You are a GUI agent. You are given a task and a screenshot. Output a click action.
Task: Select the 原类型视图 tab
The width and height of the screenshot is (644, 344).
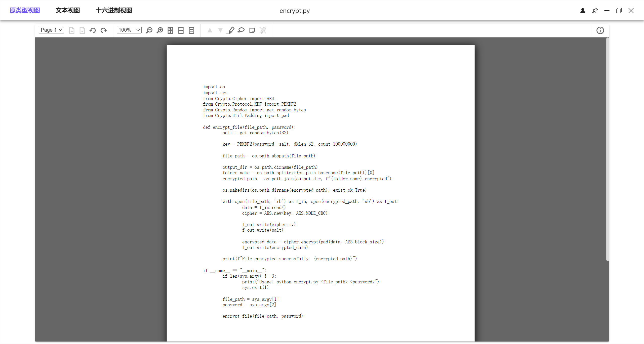[25, 10]
